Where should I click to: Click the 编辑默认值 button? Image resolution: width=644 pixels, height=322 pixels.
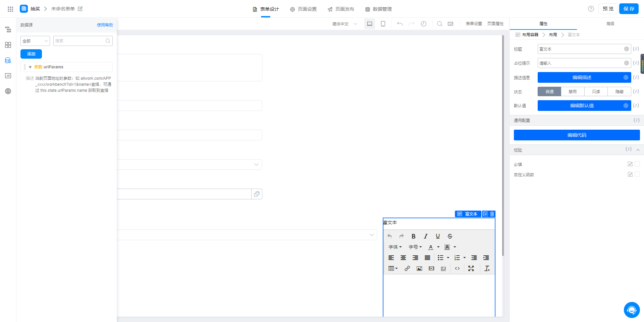point(584,106)
